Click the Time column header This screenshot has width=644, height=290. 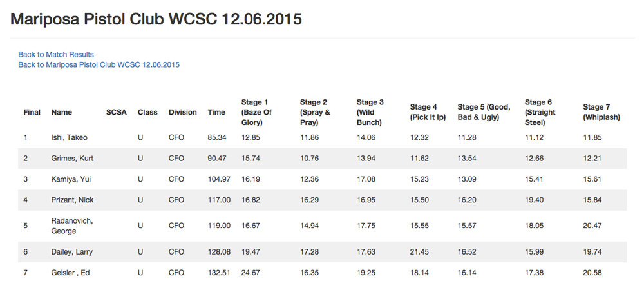[x=216, y=112]
